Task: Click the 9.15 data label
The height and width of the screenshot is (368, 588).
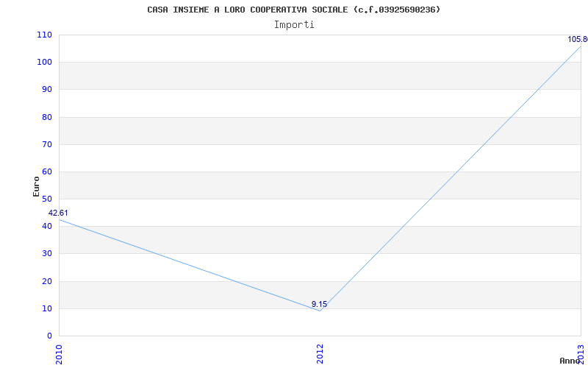Action: 319,304
